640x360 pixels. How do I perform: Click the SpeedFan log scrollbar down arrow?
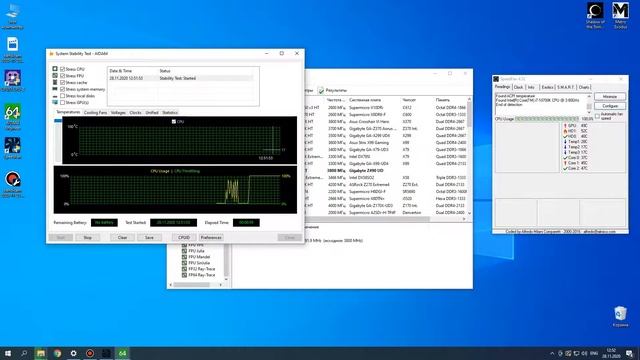[589, 112]
